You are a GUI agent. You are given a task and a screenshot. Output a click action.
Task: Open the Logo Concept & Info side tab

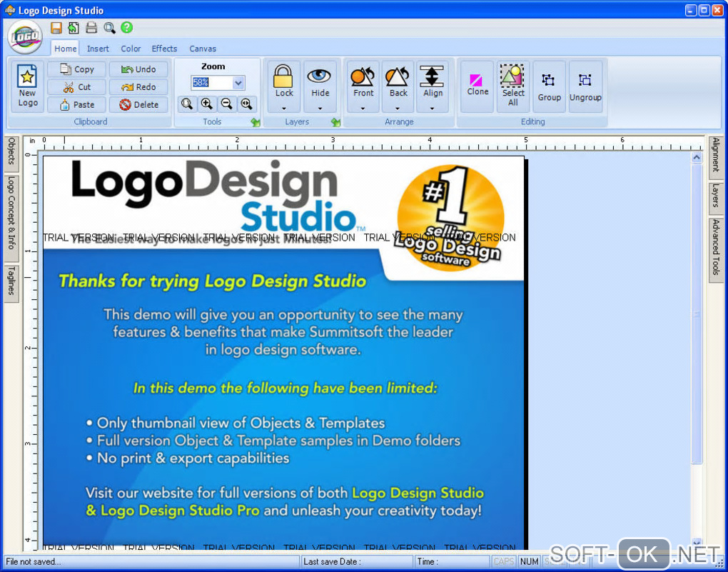pyautogui.click(x=11, y=219)
